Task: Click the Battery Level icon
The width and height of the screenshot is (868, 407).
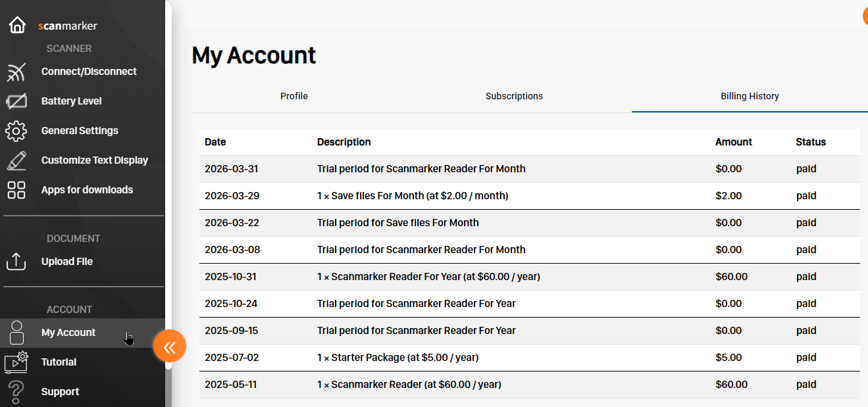Action: click(16, 101)
